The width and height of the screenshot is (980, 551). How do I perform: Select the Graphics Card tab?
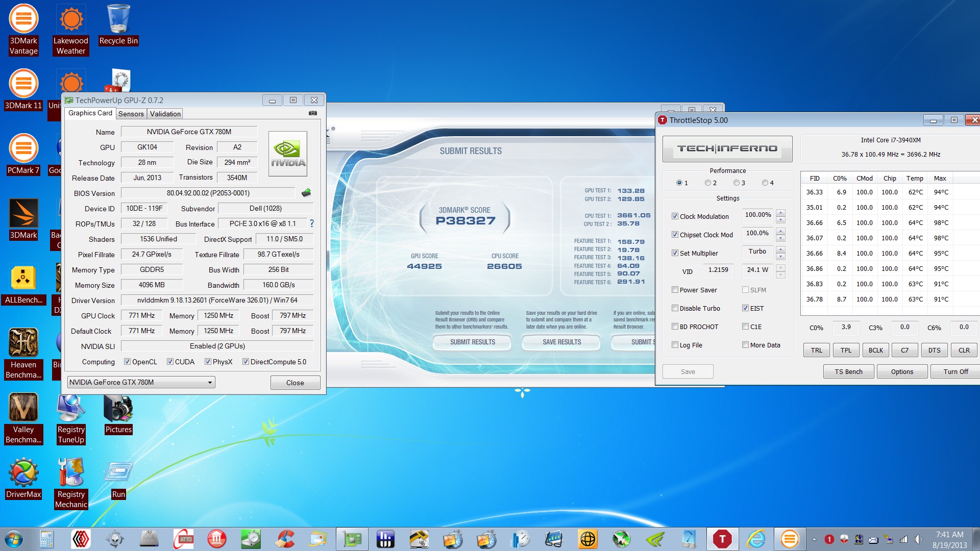90,113
